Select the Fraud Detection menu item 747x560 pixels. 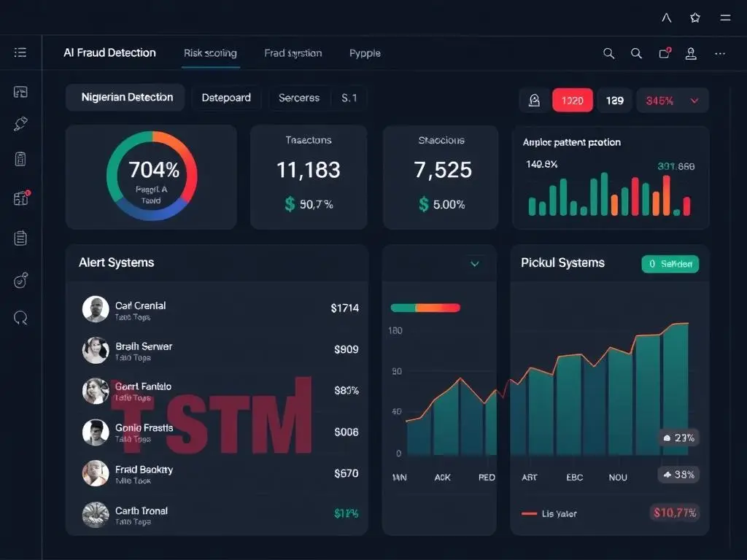click(109, 52)
